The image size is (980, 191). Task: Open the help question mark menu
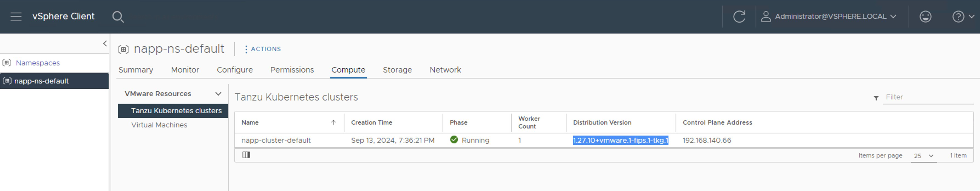coord(962,16)
